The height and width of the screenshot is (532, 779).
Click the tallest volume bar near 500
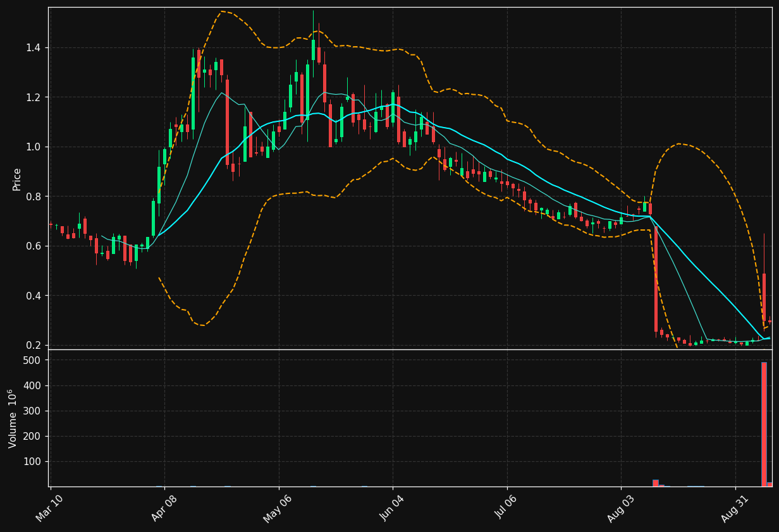(764, 424)
